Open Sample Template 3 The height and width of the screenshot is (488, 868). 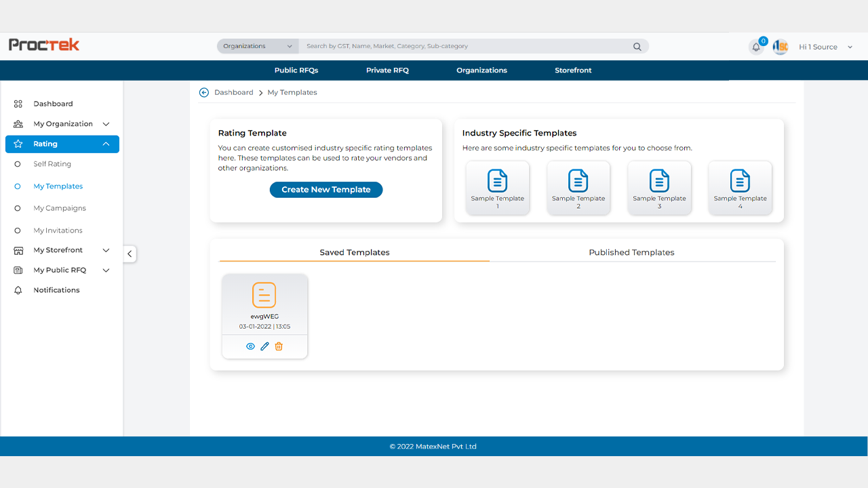click(659, 188)
